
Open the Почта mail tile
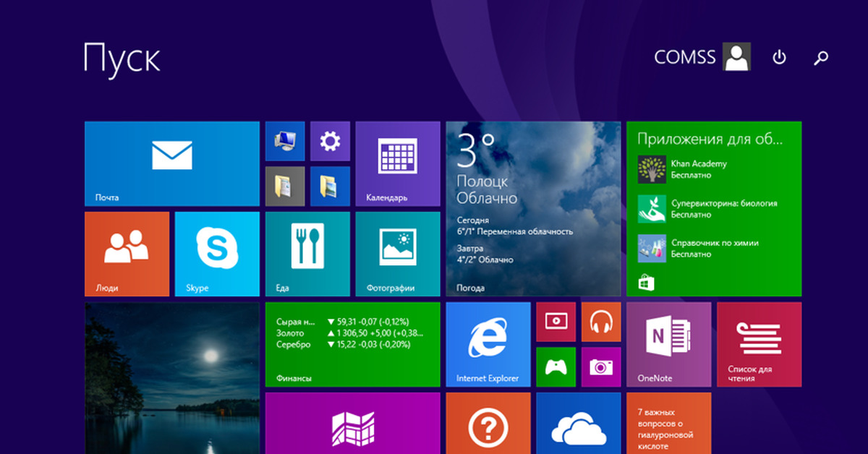[x=171, y=164]
